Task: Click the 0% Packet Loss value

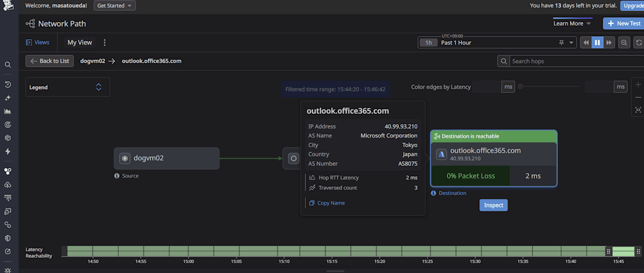Action: point(471,176)
